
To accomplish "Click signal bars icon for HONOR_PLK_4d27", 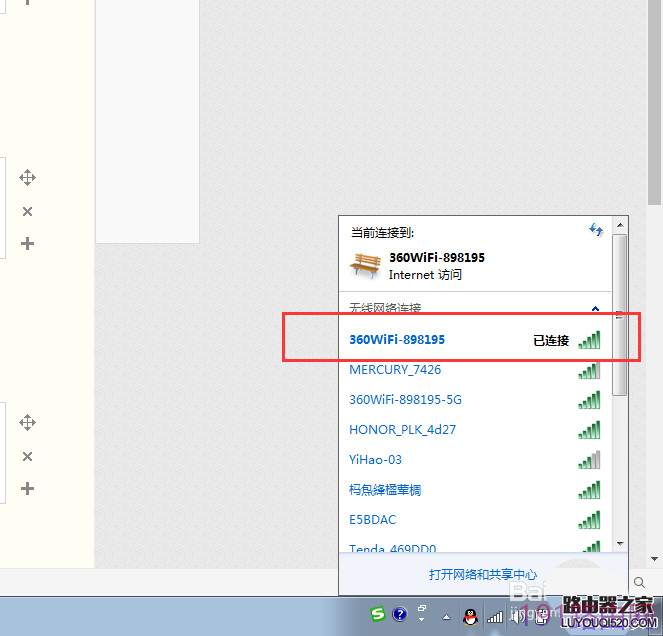I will click(x=589, y=430).
